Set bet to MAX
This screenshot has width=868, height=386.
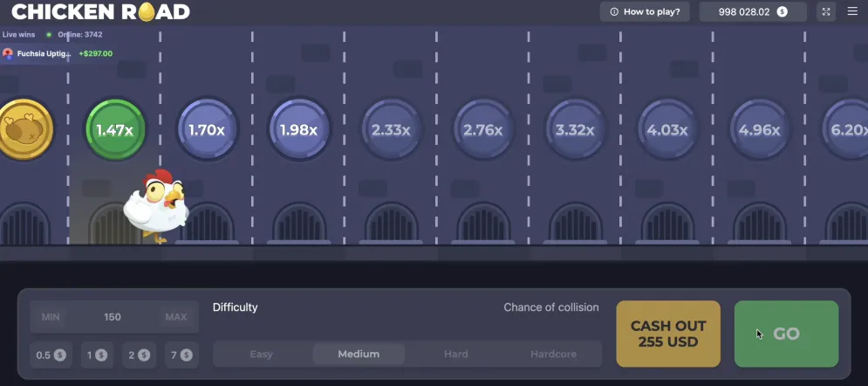tap(176, 317)
